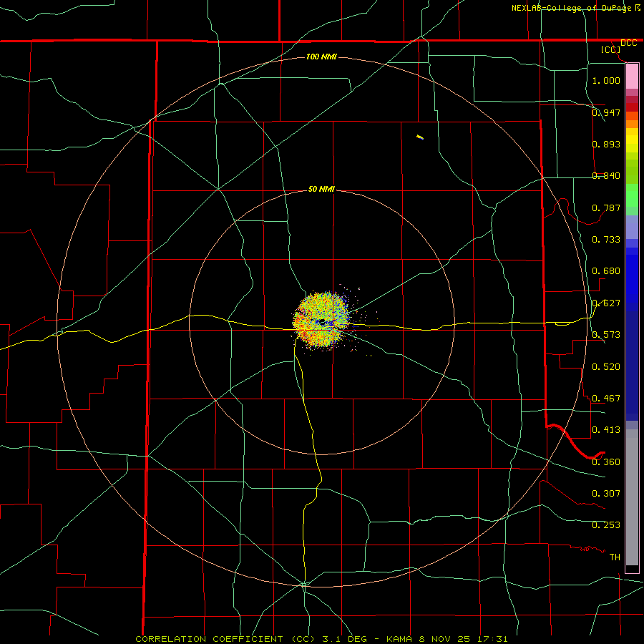Select the 0.733 scale value

point(606,240)
